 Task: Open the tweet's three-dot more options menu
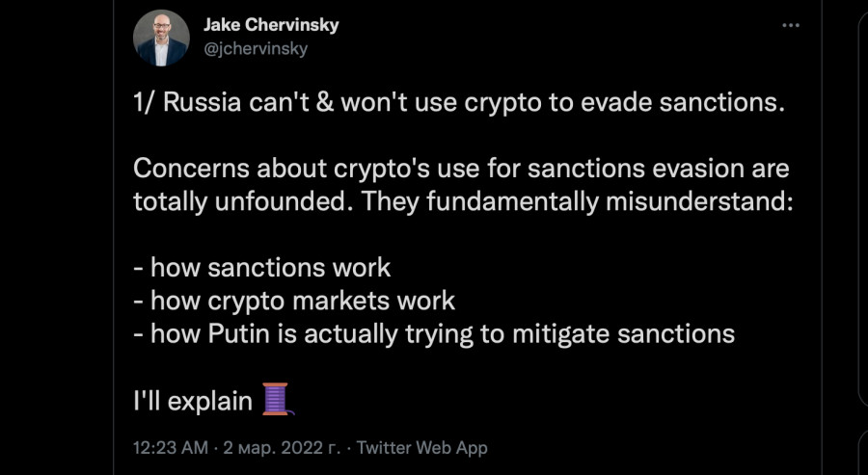pos(791,25)
